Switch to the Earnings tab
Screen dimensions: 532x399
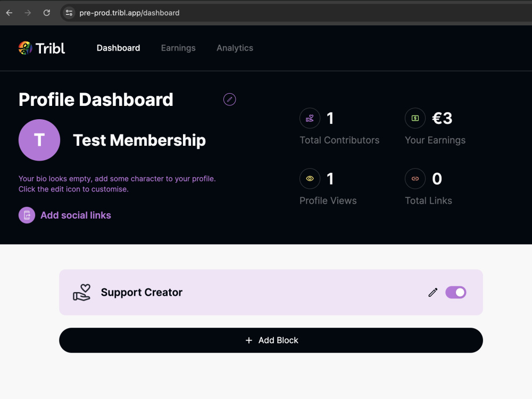(178, 48)
